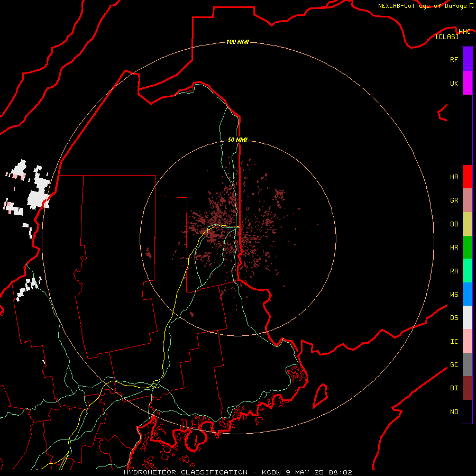Click the RF purple legend swatch

(x=467, y=59)
